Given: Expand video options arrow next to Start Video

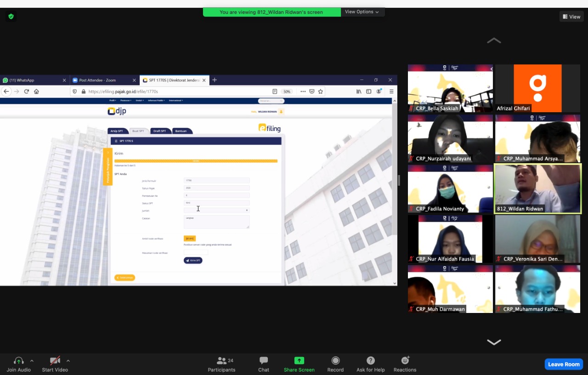Looking at the screenshot, I should point(68,361).
